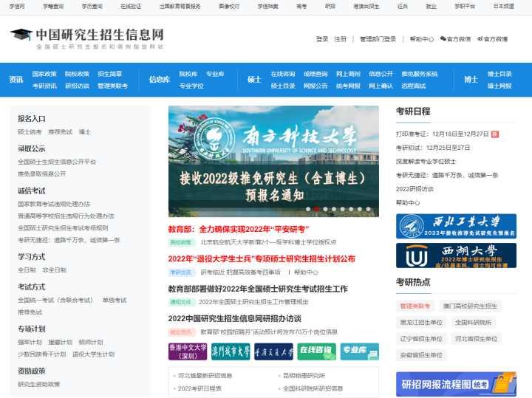This screenshot has height=398, width=532.
Task: Click the 香港中文大学(深圳) purple tile
Action: pos(188,351)
